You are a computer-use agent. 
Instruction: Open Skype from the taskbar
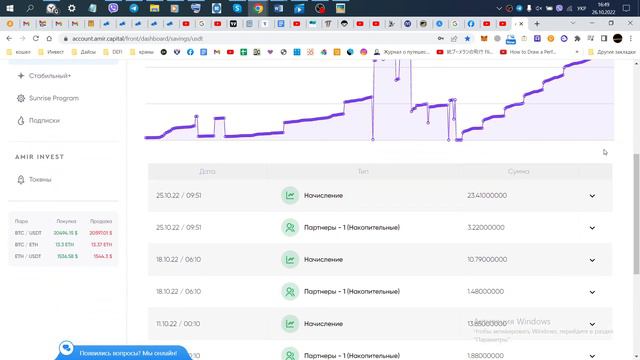(237, 8)
